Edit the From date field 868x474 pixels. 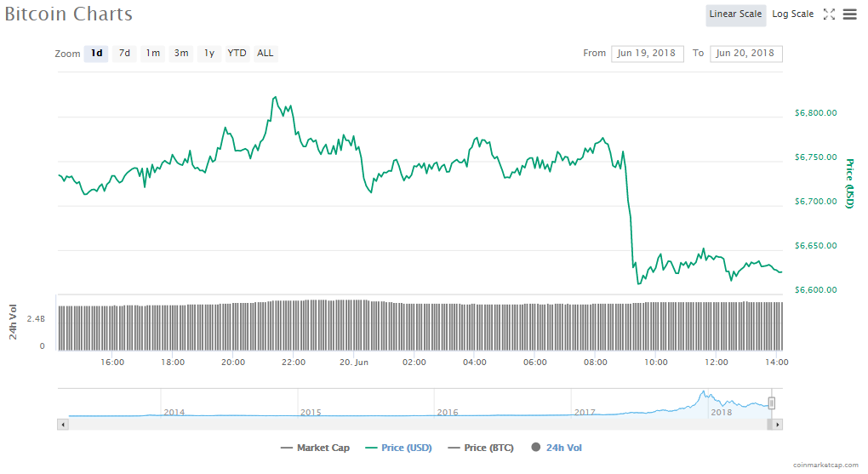click(x=647, y=54)
